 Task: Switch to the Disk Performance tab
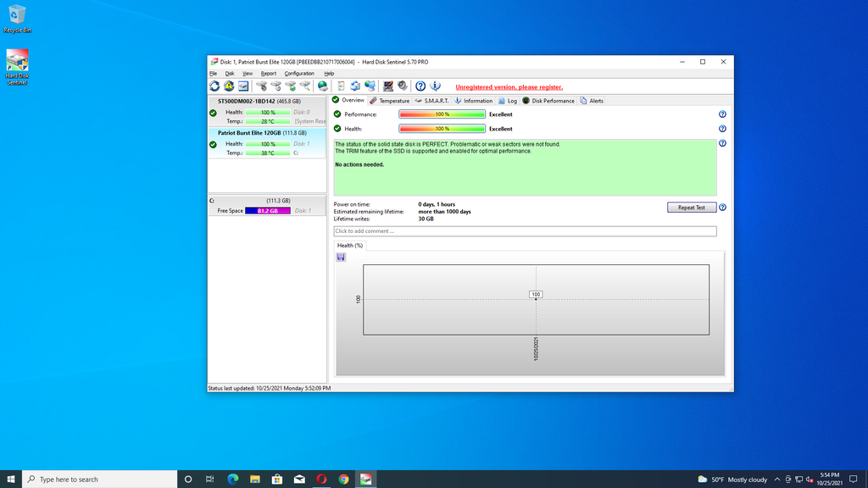(548, 101)
